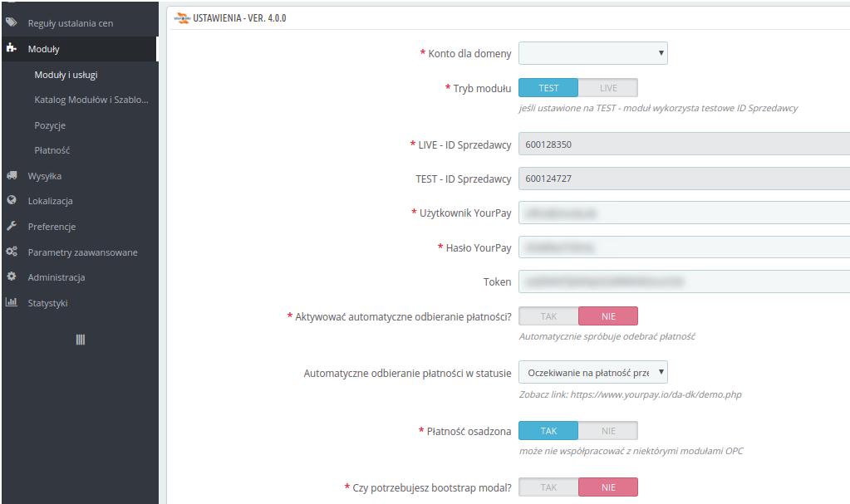850x504 pixels.
Task: Click the wrench icon for Preferencje
Action: [x=12, y=226]
